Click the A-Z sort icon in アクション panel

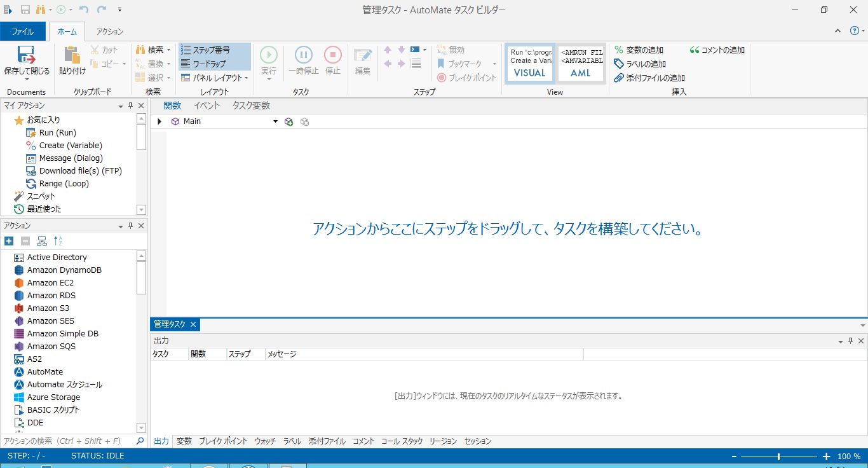click(x=58, y=241)
